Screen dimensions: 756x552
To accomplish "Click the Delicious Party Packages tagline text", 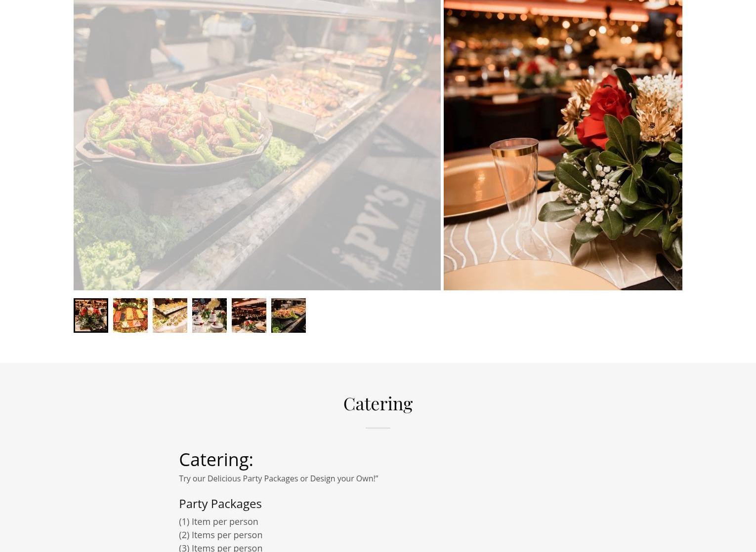I will (279, 478).
